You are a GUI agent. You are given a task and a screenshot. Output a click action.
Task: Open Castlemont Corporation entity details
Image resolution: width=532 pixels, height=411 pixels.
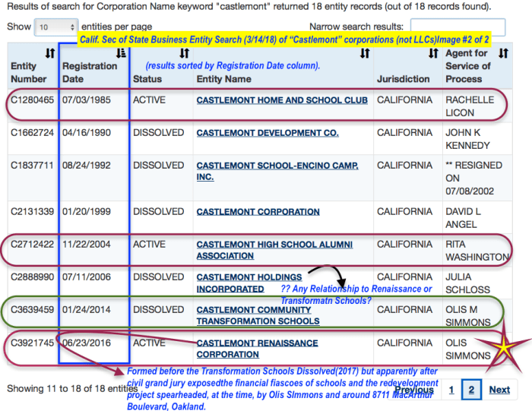(258, 212)
